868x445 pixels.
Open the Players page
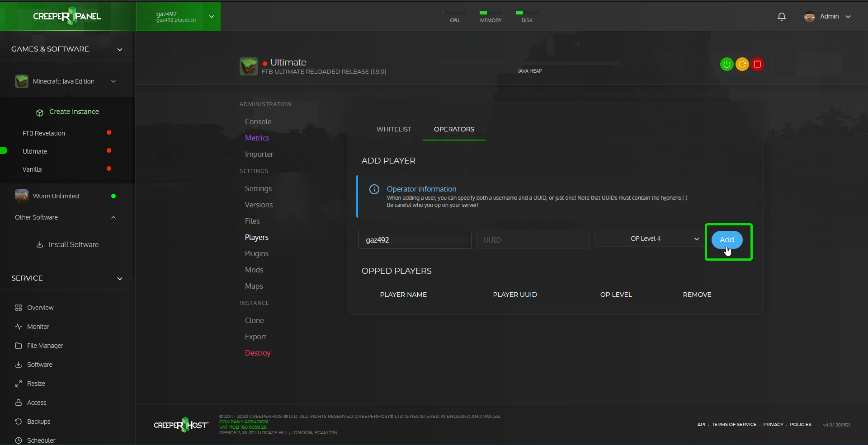pyautogui.click(x=257, y=237)
